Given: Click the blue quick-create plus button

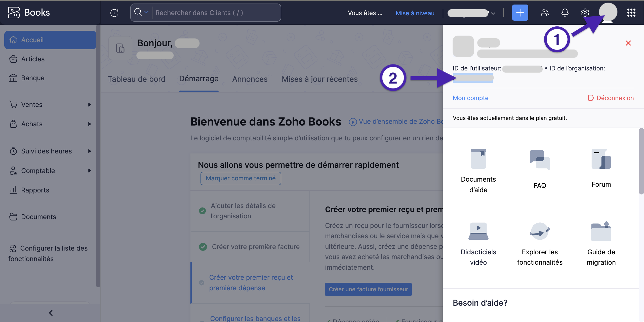Looking at the screenshot, I should [x=520, y=13].
